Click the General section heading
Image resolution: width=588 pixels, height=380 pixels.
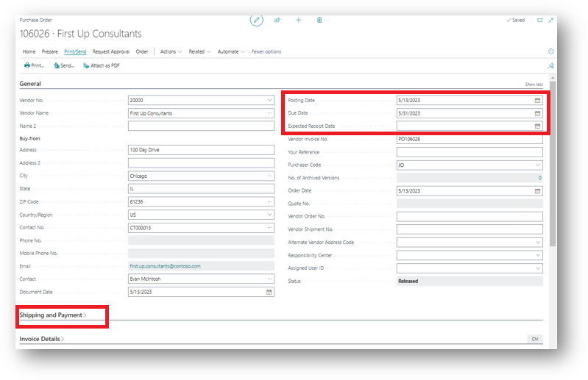30,84
